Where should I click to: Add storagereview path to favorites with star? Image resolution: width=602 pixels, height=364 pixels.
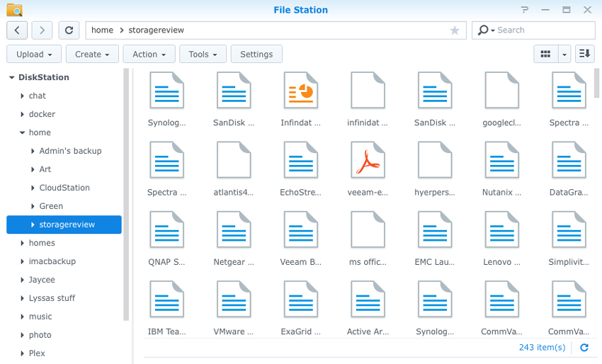coord(455,30)
